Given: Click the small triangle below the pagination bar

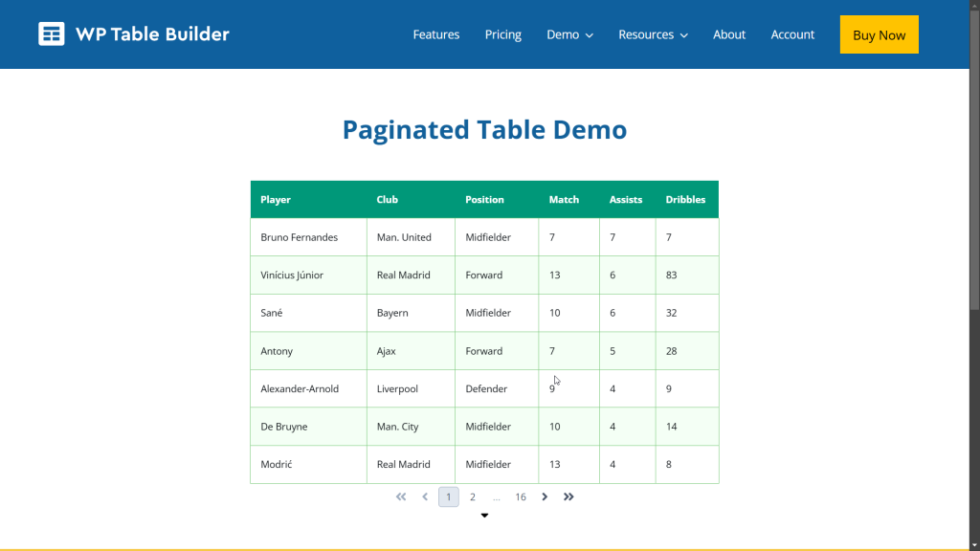Looking at the screenshot, I should pyautogui.click(x=484, y=515).
